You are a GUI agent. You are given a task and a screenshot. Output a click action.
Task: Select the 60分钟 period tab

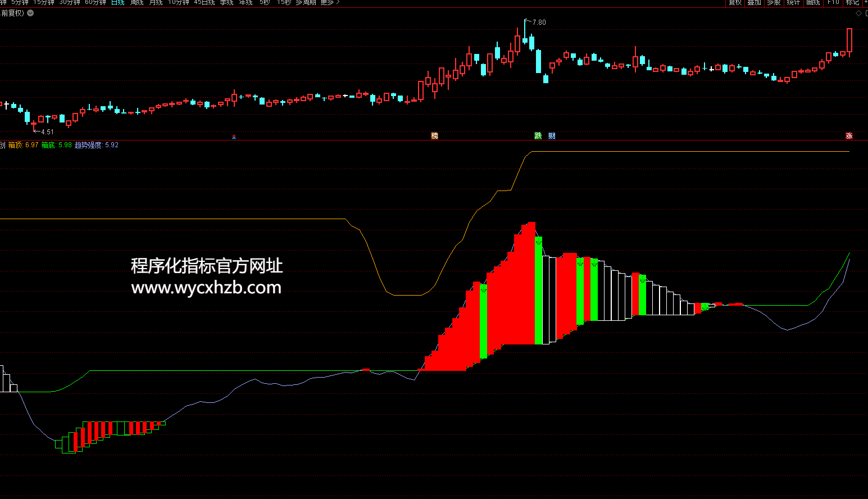pos(96,2)
